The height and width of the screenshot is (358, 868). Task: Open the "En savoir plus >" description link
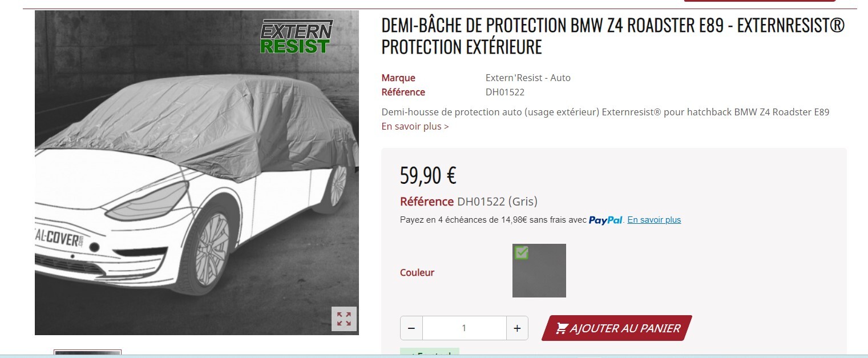tap(415, 126)
